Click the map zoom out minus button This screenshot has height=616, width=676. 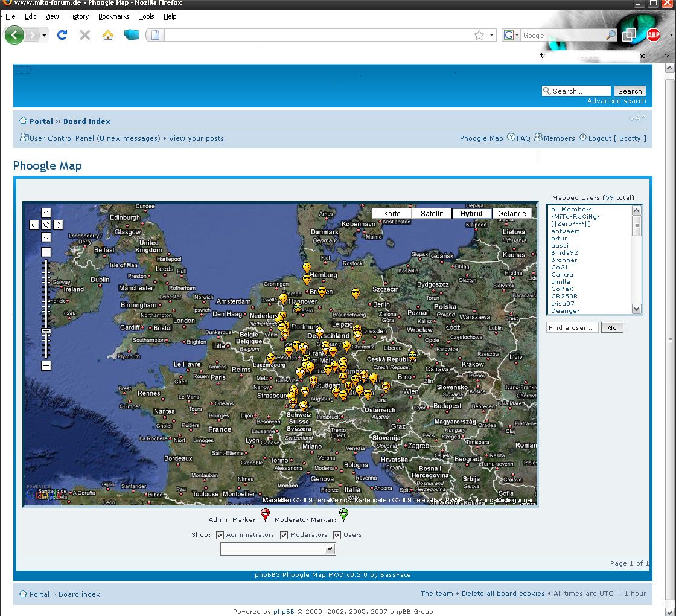point(46,365)
